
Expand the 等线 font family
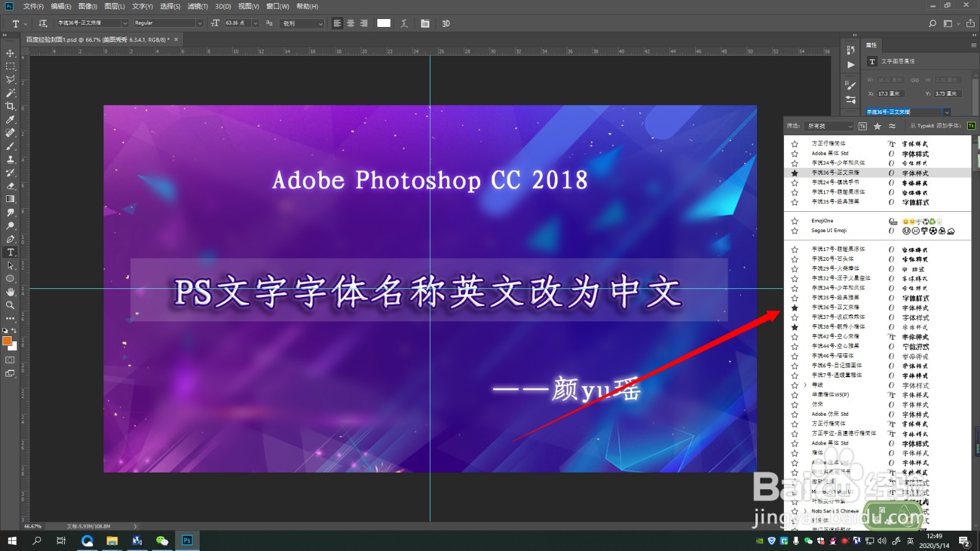tap(805, 385)
